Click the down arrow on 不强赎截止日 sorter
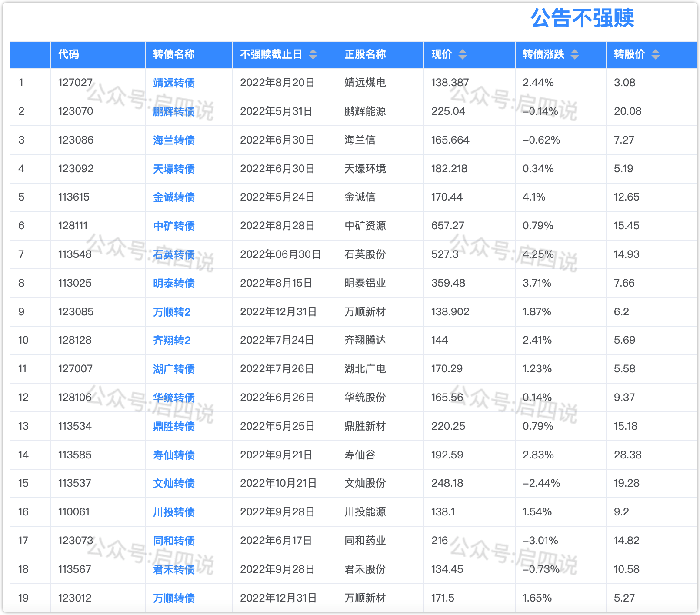The width and height of the screenshot is (700, 615). click(x=313, y=57)
